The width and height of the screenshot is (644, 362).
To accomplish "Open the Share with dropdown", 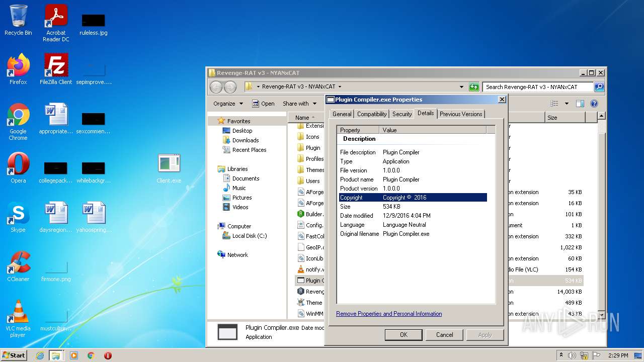I will click(300, 104).
